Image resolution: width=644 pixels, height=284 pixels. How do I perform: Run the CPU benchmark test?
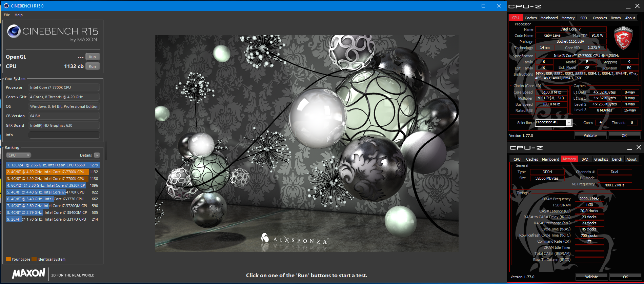coord(93,66)
